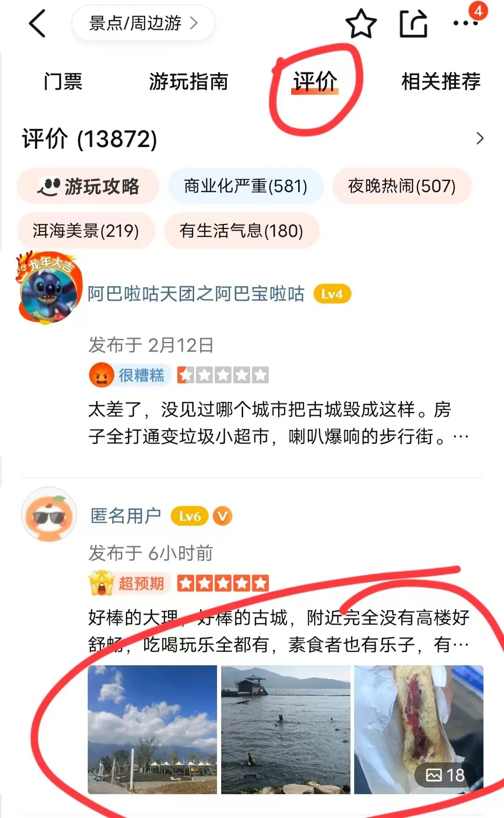Filter reviews by 洱海美景(219)

click(86, 231)
